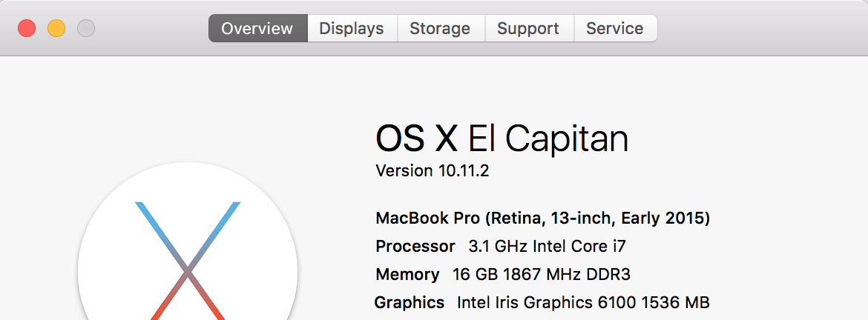Image resolution: width=868 pixels, height=320 pixels.
Task: Go to the Support tab
Action: 528,29
